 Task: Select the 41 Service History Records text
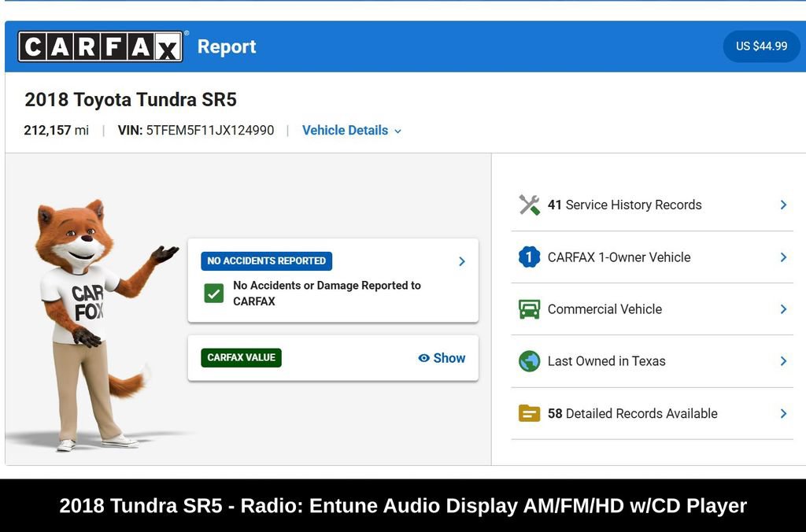[624, 205]
